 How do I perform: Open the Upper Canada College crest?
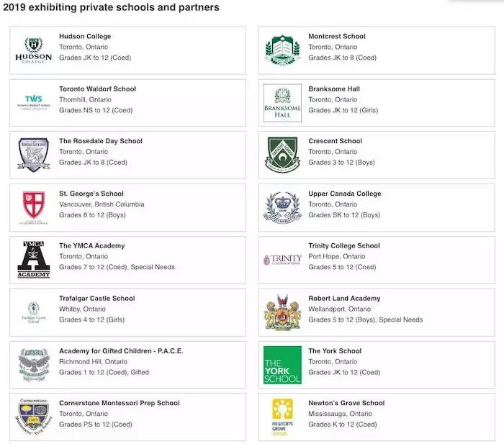tap(282, 207)
